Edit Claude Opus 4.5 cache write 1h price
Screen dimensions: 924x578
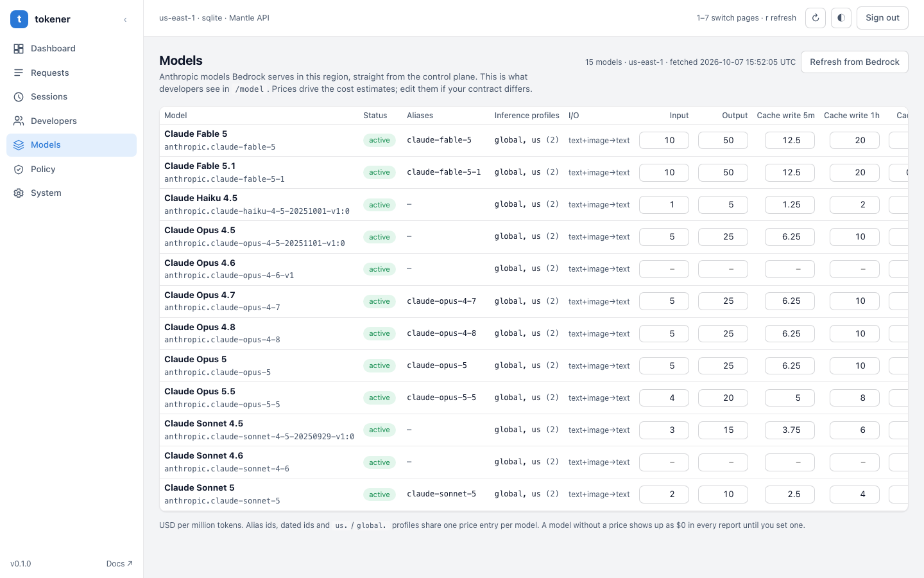[x=855, y=237]
